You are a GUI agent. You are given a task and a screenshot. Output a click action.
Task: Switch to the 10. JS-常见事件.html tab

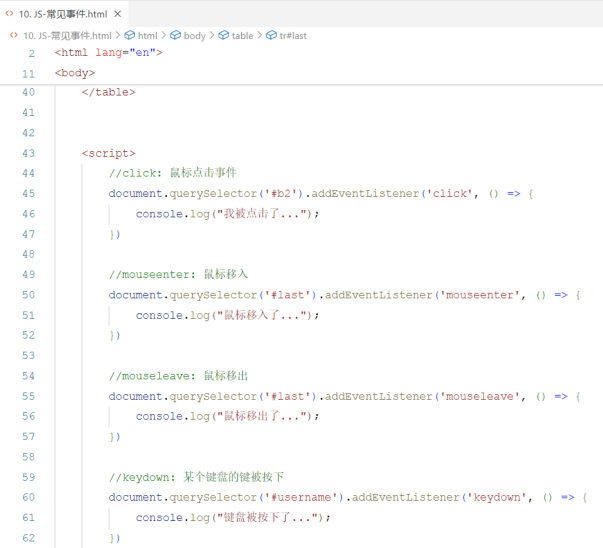click(x=63, y=14)
